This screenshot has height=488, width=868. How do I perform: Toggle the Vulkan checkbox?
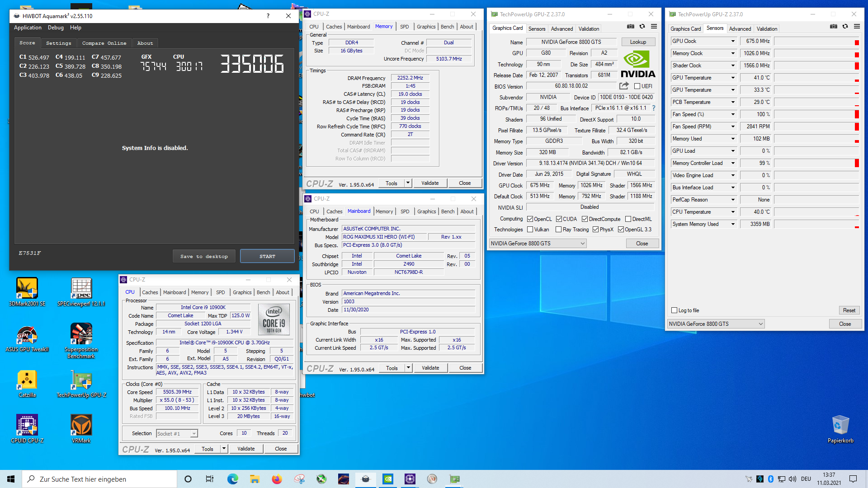[530, 230]
